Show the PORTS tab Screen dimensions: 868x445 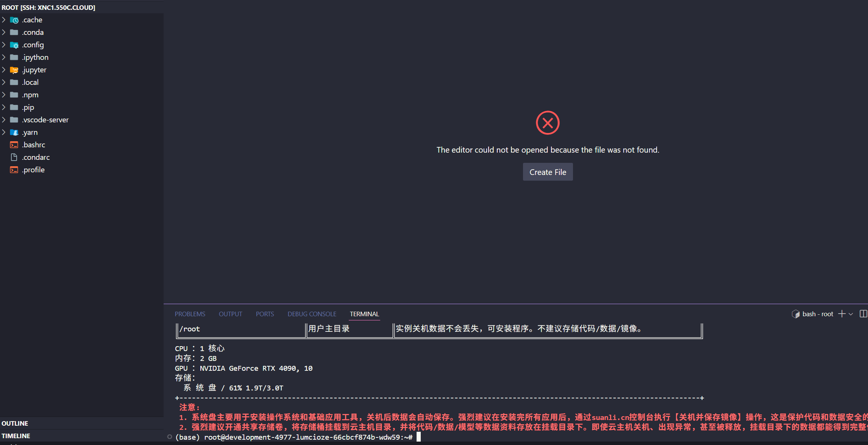265,314
